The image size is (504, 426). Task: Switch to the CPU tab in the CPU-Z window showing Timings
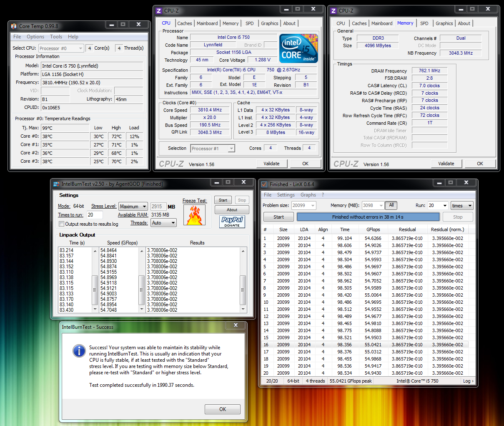pos(341,23)
